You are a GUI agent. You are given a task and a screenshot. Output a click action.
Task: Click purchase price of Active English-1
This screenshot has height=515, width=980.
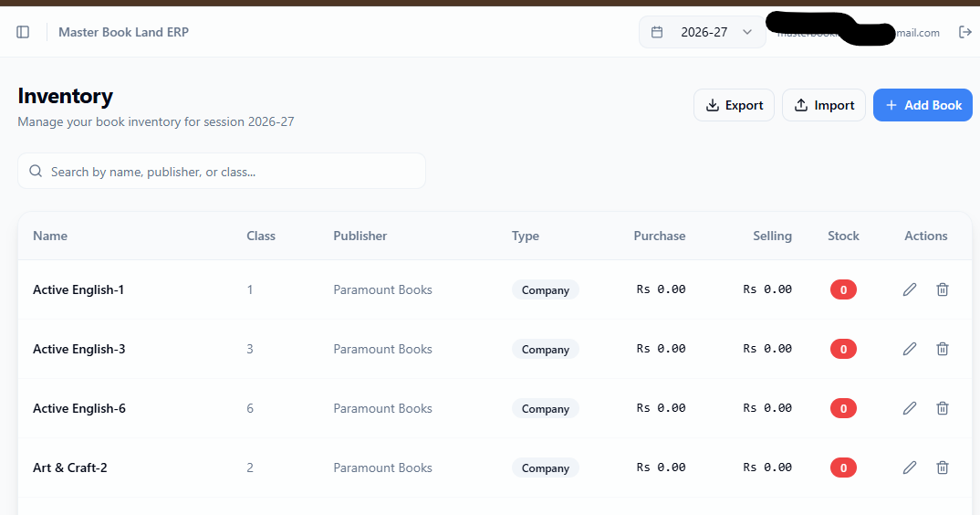tap(661, 289)
